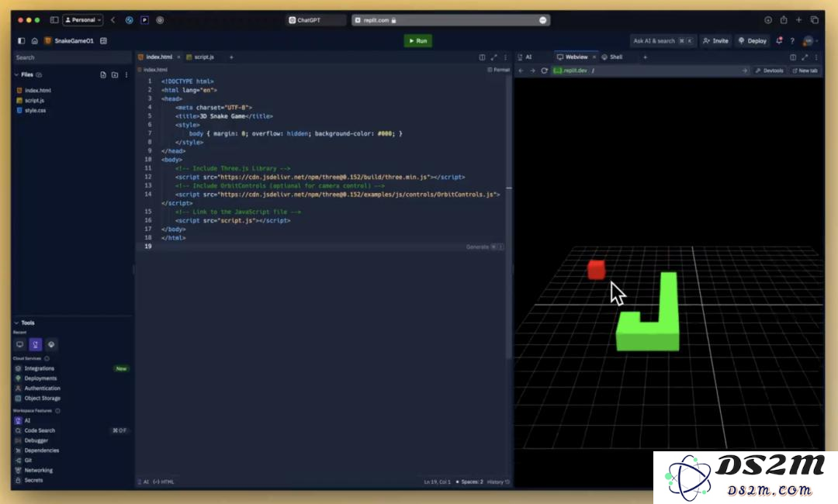Open the Safari Personal profile dropdown
Image resolution: width=838 pixels, height=504 pixels.
click(x=83, y=19)
